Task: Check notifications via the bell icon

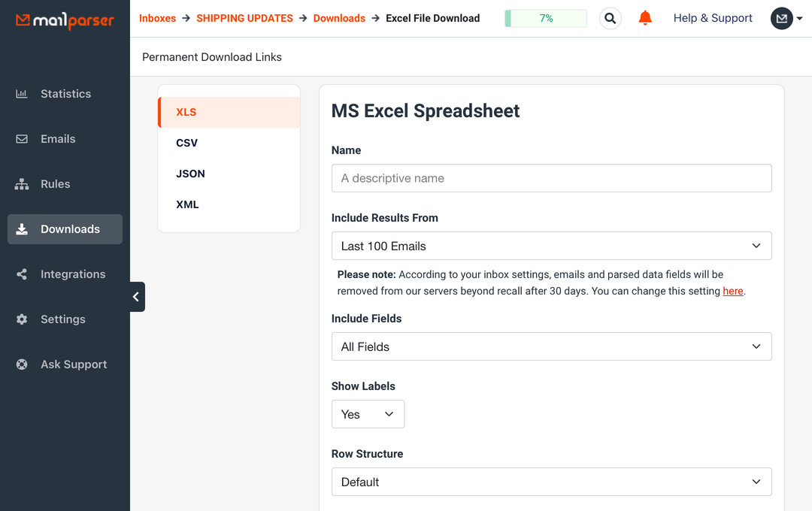Action: [x=645, y=18]
